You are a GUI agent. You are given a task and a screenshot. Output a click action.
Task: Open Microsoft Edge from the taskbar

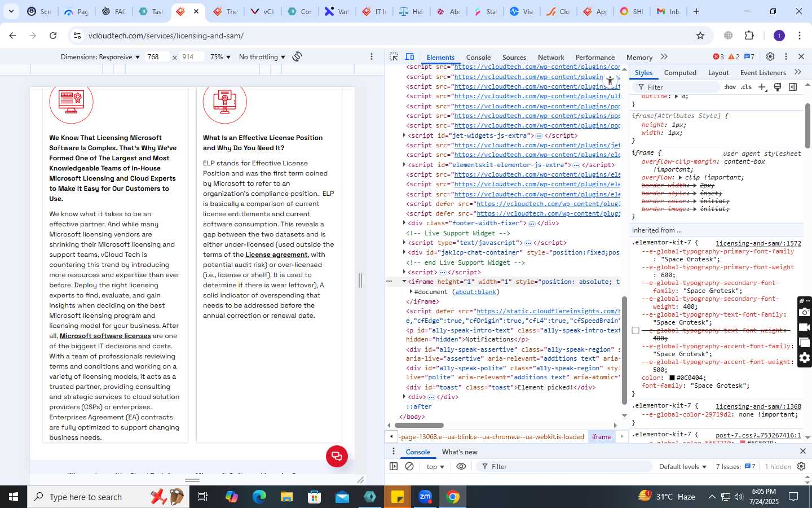259,497
